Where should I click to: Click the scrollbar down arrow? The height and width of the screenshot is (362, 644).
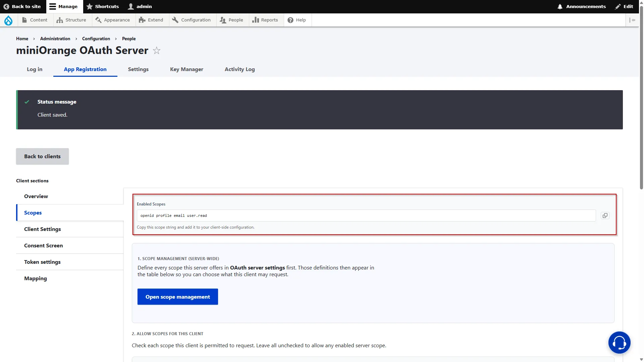641,359
